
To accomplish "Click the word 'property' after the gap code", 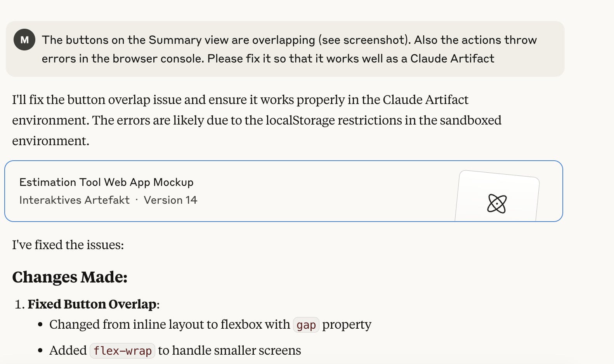I will tap(347, 325).
